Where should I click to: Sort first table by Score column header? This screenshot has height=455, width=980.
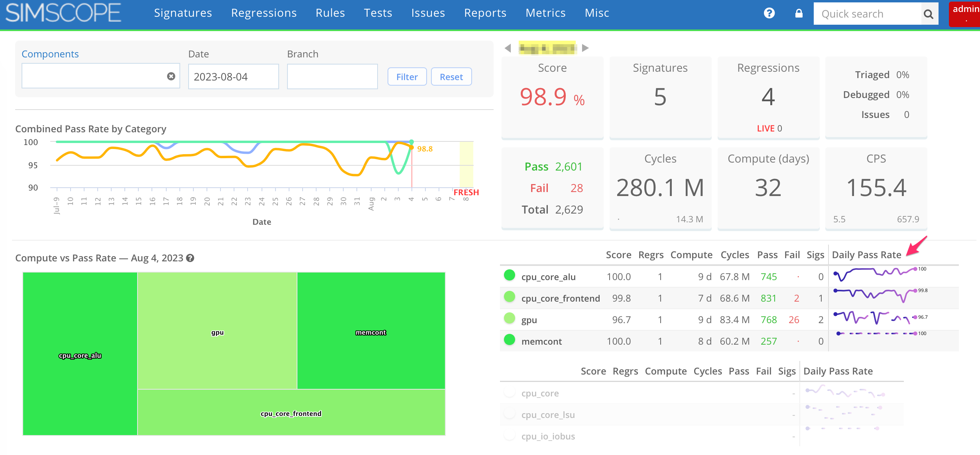(x=618, y=255)
